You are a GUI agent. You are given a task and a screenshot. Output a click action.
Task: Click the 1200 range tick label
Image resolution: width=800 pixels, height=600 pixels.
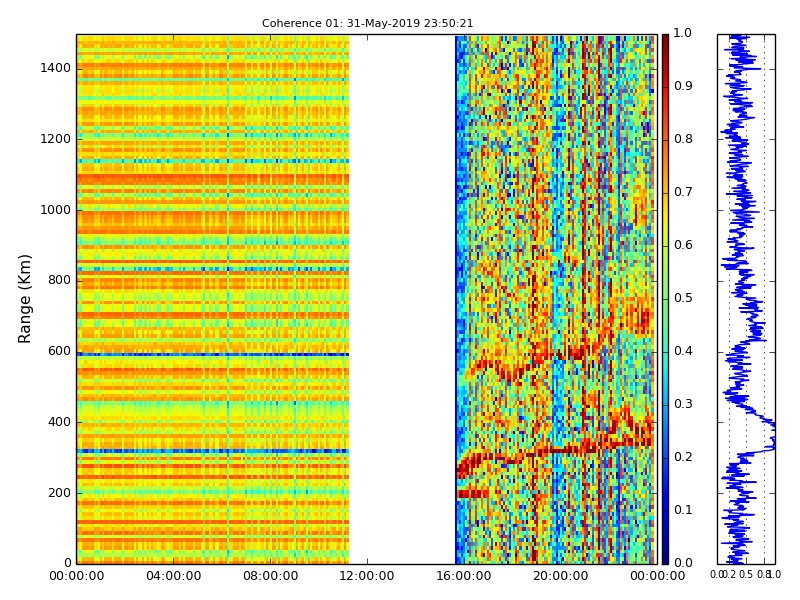pyautogui.click(x=56, y=139)
